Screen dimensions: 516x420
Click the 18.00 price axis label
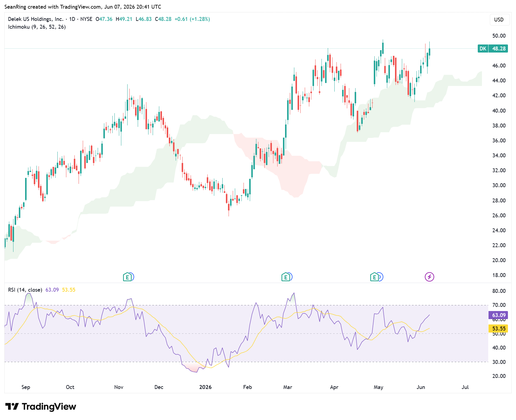click(x=499, y=275)
